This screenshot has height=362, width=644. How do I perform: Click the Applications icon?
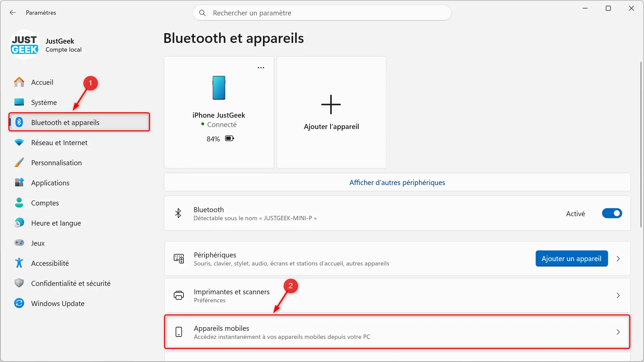[19, 183]
